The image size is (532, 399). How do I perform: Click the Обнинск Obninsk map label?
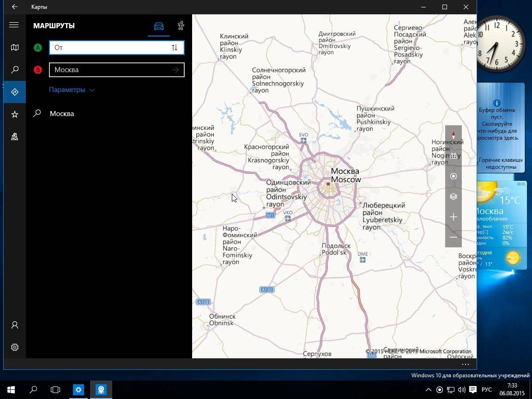[222, 319]
